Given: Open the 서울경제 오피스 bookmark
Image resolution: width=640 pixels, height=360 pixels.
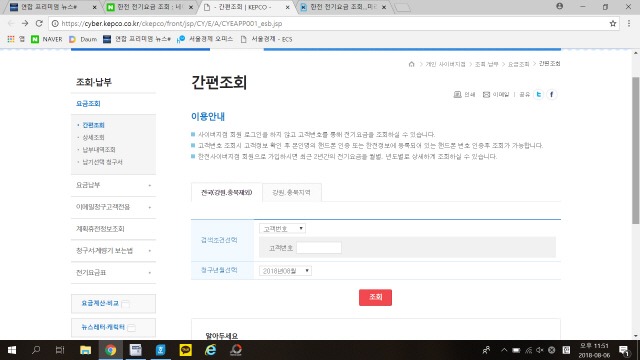Looking at the screenshot, I should click(205, 39).
